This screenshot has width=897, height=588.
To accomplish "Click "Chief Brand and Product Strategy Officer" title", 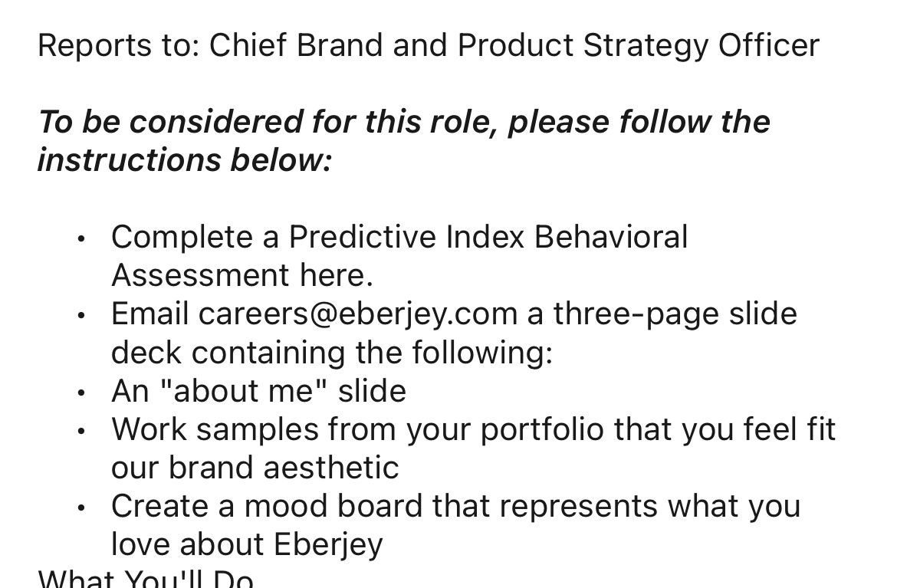I will (x=514, y=45).
